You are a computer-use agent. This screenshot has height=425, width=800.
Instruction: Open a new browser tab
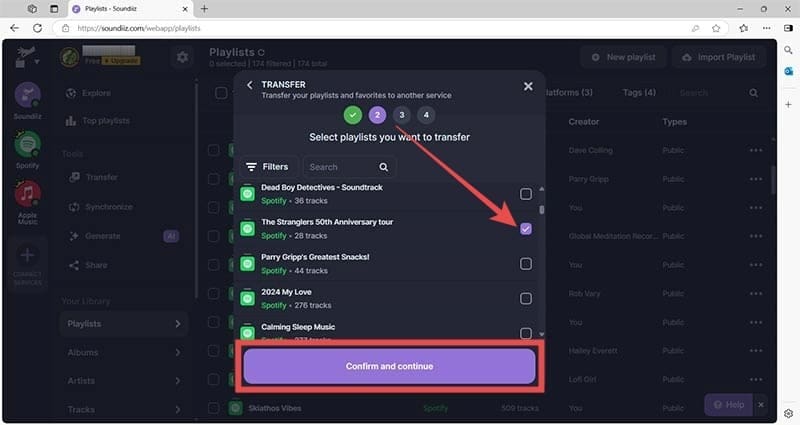coord(204,9)
